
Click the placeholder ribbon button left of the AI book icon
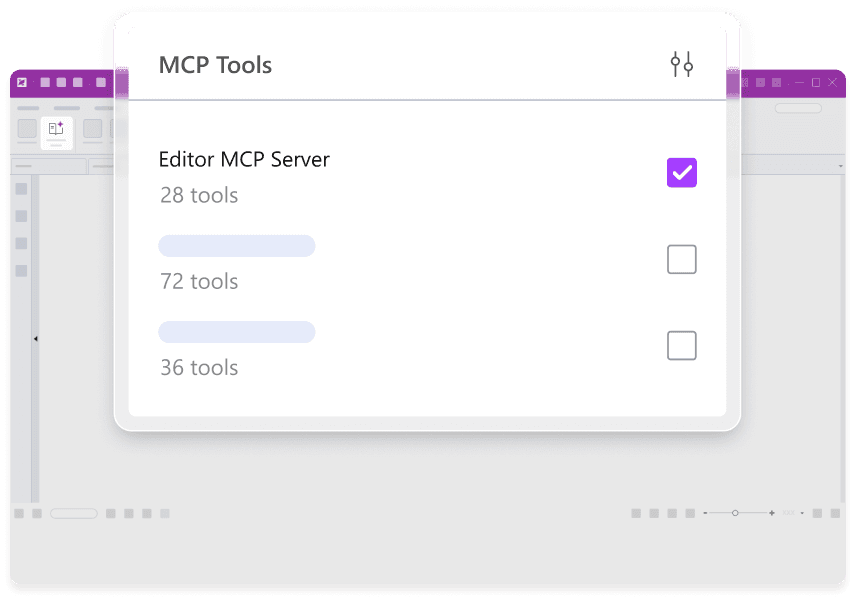(x=27, y=129)
